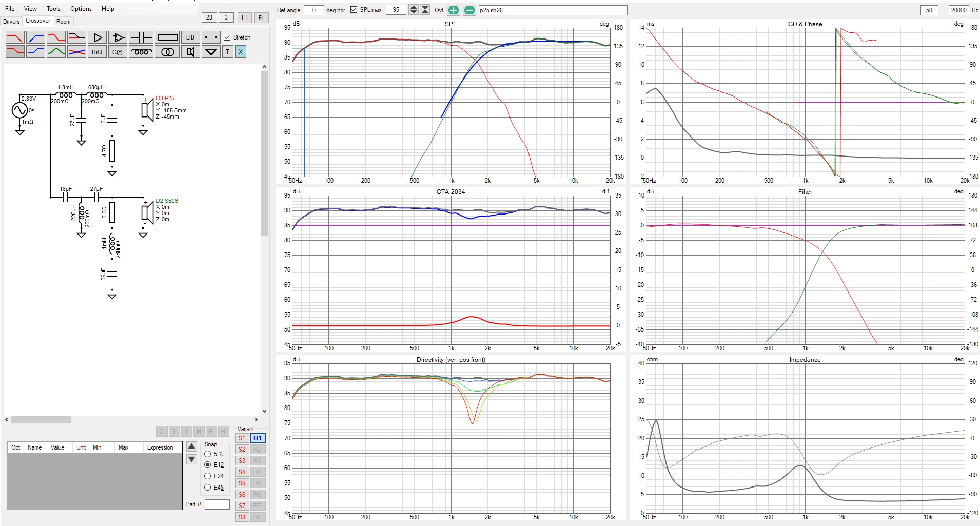Screen dimensions: 980x526
Task: Select the 5 % snap option
Action: (x=208, y=454)
